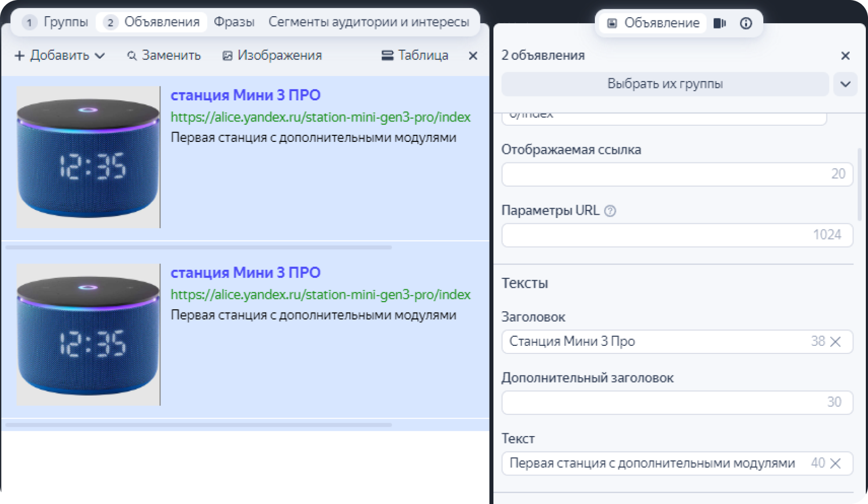The image size is (868, 504).
Task: Open the video panel icon
Action: [x=720, y=23]
